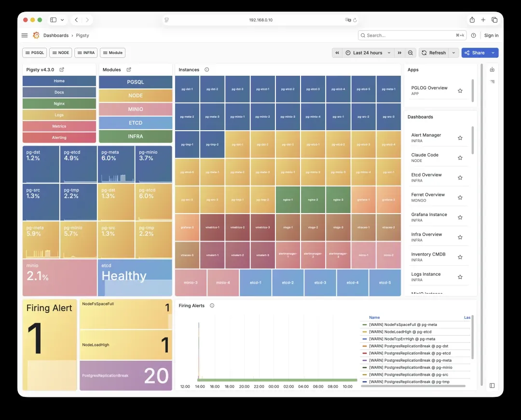Click the NodeFsSpaceFull alert tile
Screen dimensions: 521x420
(126, 314)
